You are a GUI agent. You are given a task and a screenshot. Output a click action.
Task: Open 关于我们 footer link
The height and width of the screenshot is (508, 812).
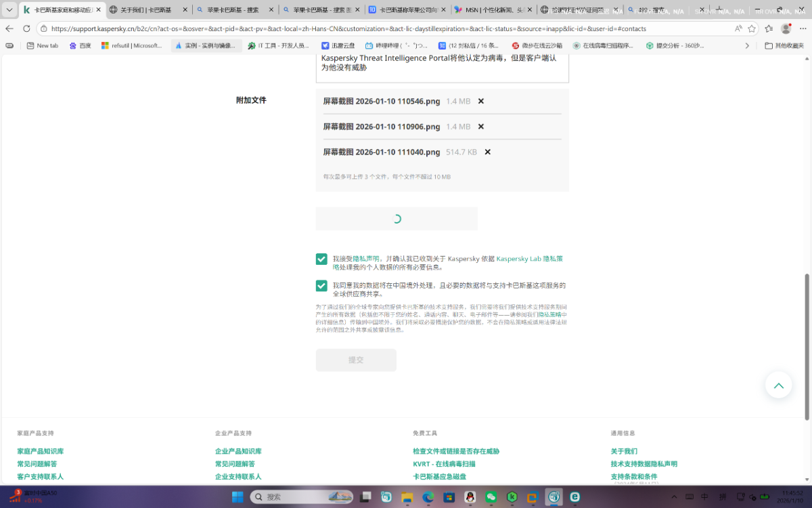tap(624, 451)
